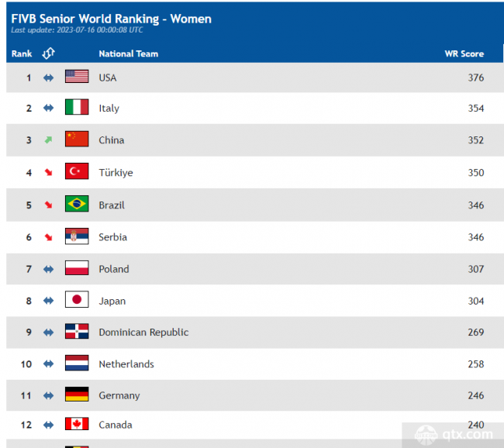The image size is (504, 448).
Task: Click the Canada flag icon
Action: pyautogui.click(x=77, y=424)
